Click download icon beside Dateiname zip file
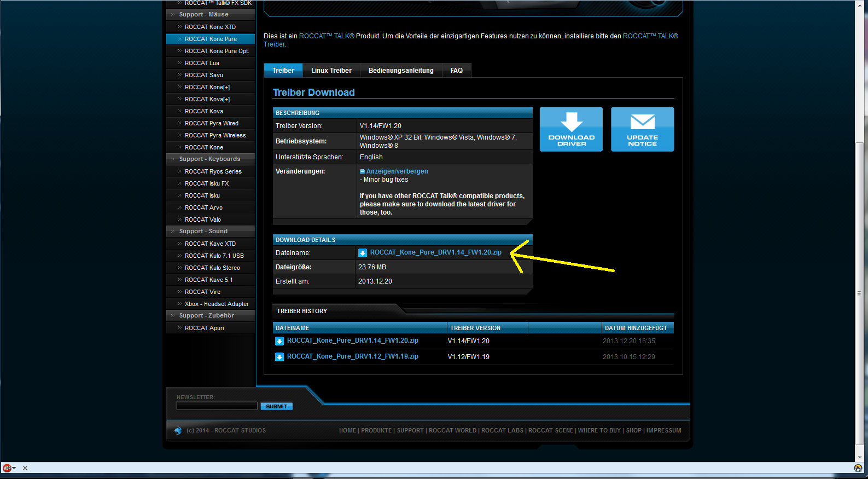 click(363, 253)
